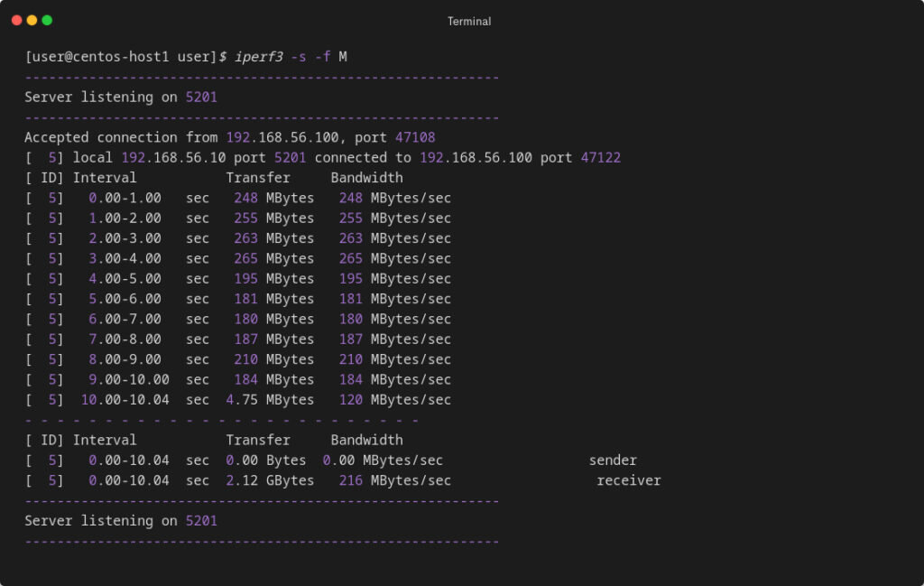Click the iperf3 command text in prompt

259,57
